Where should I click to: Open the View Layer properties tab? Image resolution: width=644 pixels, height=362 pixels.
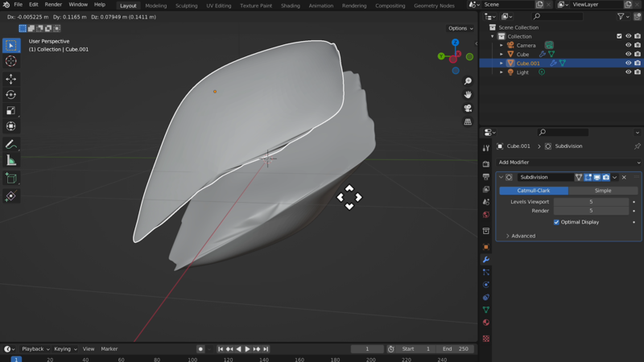coord(486,189)
